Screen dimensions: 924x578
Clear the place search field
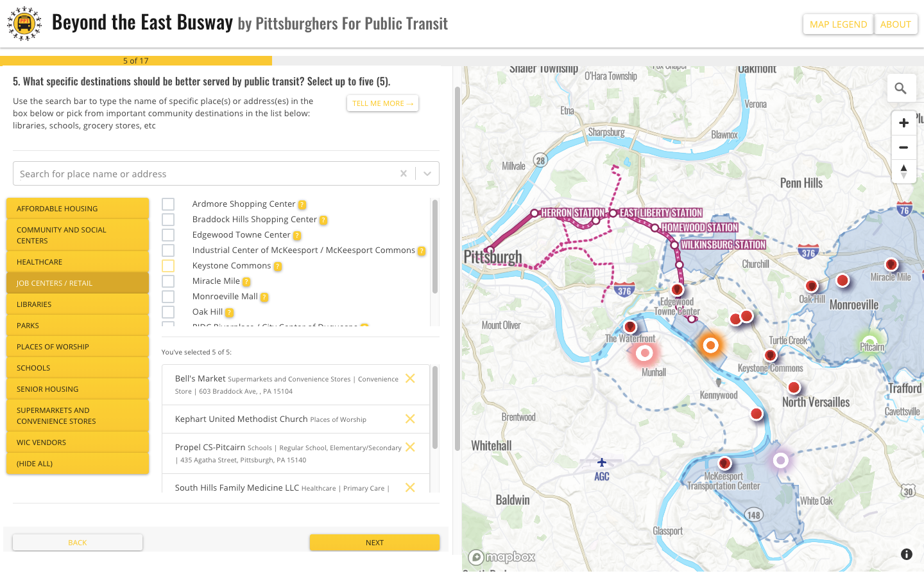(404, 173)
